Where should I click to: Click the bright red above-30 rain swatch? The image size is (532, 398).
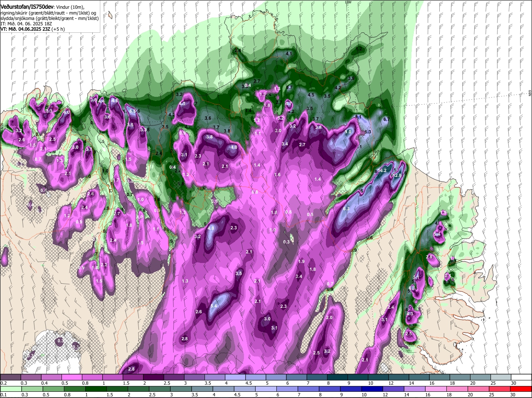(521, 389)
